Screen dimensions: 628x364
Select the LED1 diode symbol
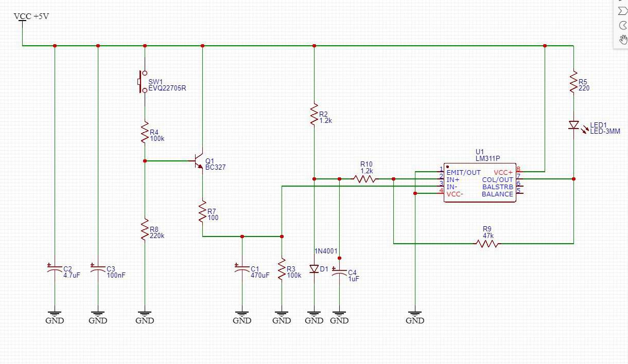[x=573, y=125]
